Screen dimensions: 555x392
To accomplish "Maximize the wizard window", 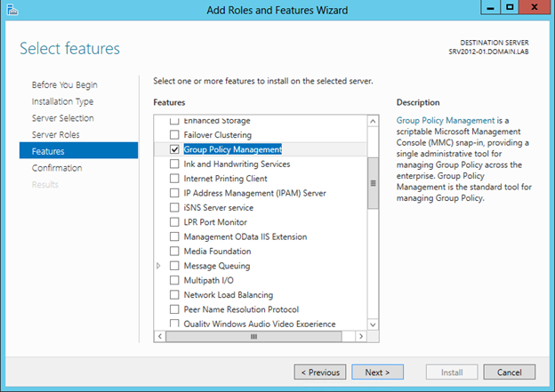I will pos(510,7).
